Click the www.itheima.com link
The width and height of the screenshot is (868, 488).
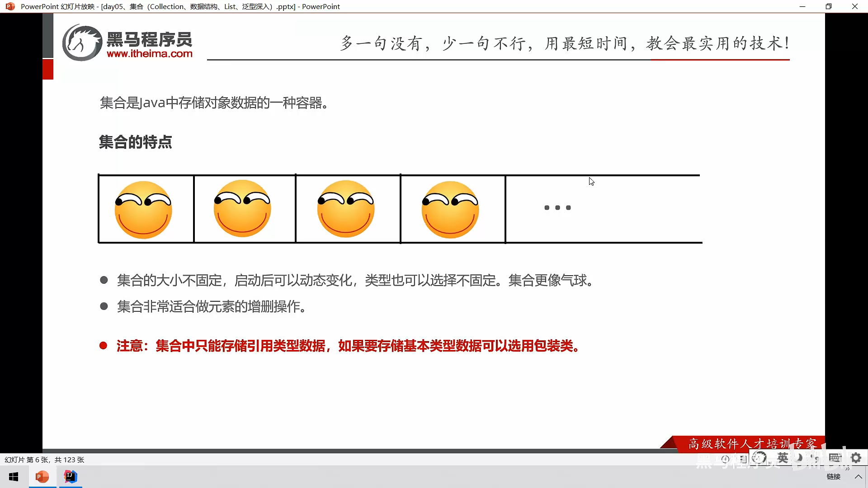(149, 54)
